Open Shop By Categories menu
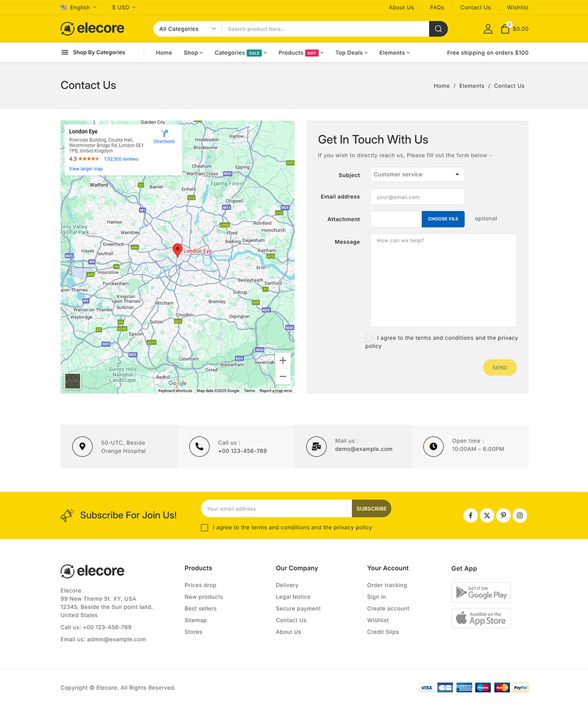 93,52
